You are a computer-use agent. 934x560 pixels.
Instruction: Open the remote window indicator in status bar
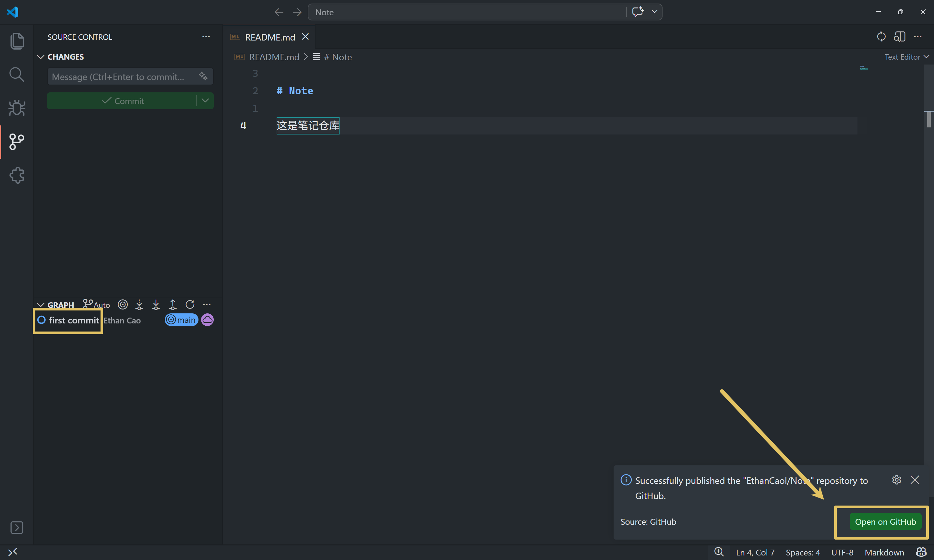pyautogui.click(x=13, y=552)
